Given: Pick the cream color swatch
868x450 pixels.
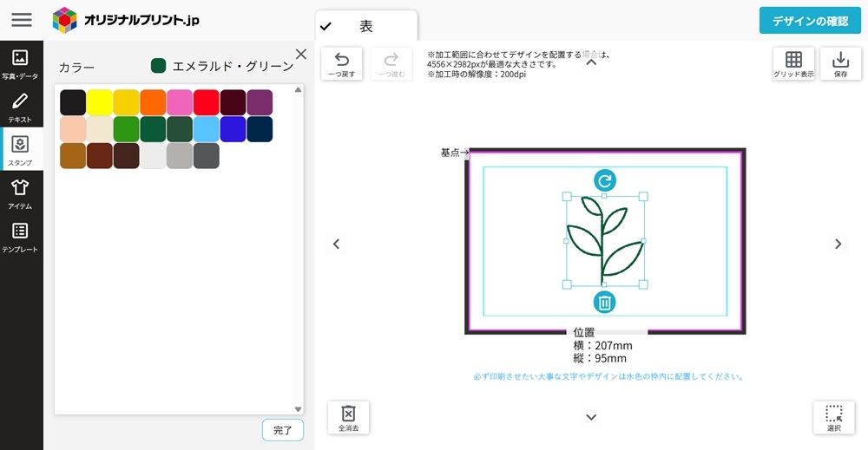Looking at the screenshot, I should [x=100, y=129].
